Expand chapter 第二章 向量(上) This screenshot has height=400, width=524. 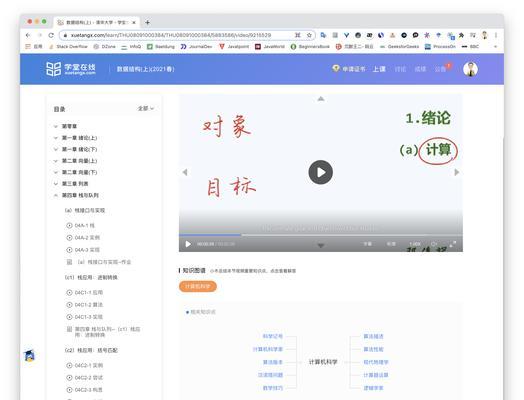(x=76, y=161)
